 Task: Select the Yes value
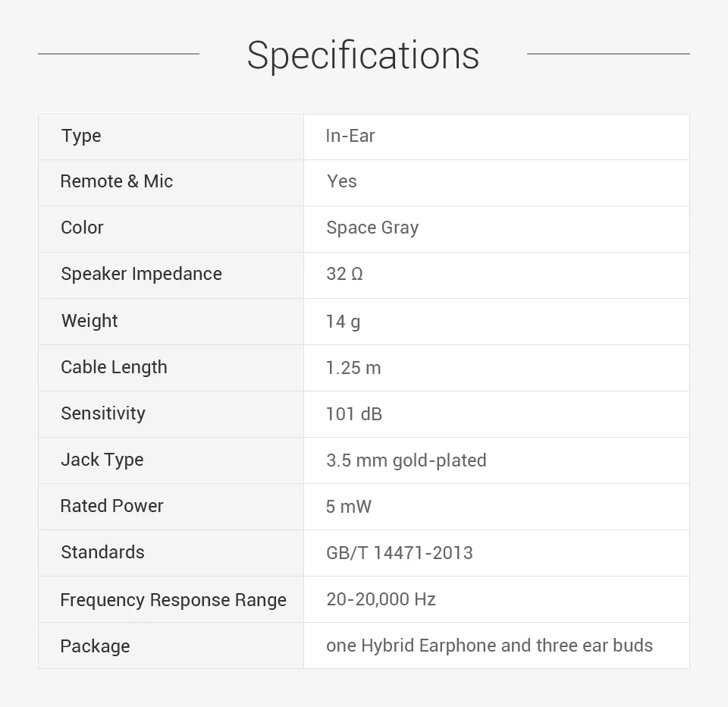pyautogui.click(x=342, y=181)
